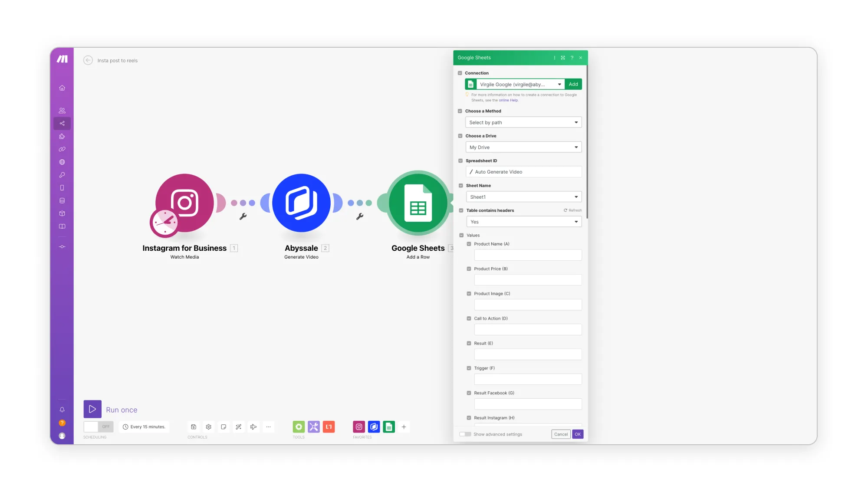The image size is (868, 492).
Task: Open the Devices phone icon in sidebar
Action: (62, 188)
